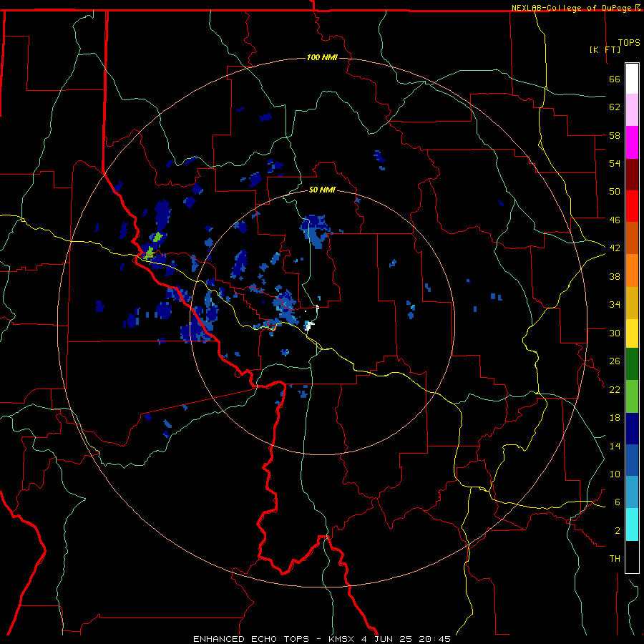
Task: Click the 18 legend value
Action: [615, 418]
